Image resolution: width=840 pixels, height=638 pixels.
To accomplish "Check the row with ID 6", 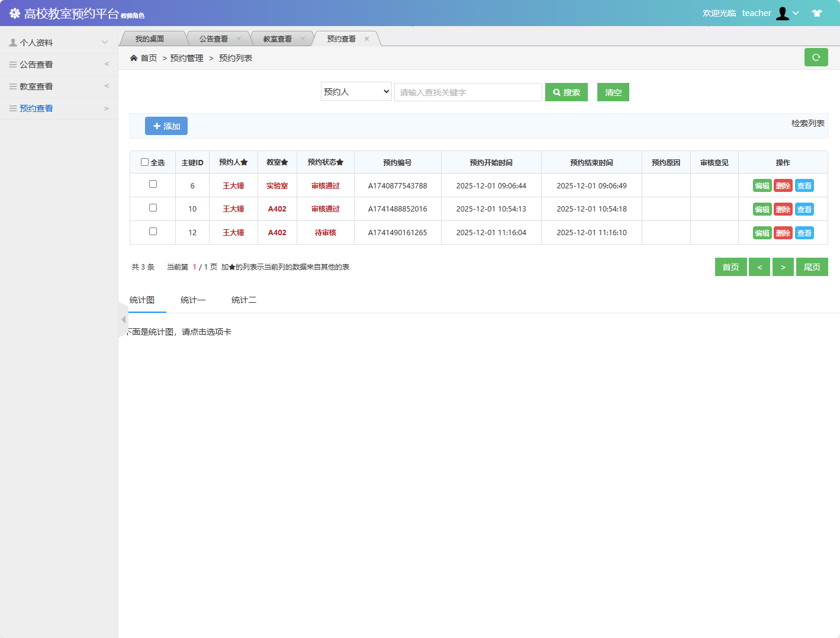I will [x=153, y=184].
